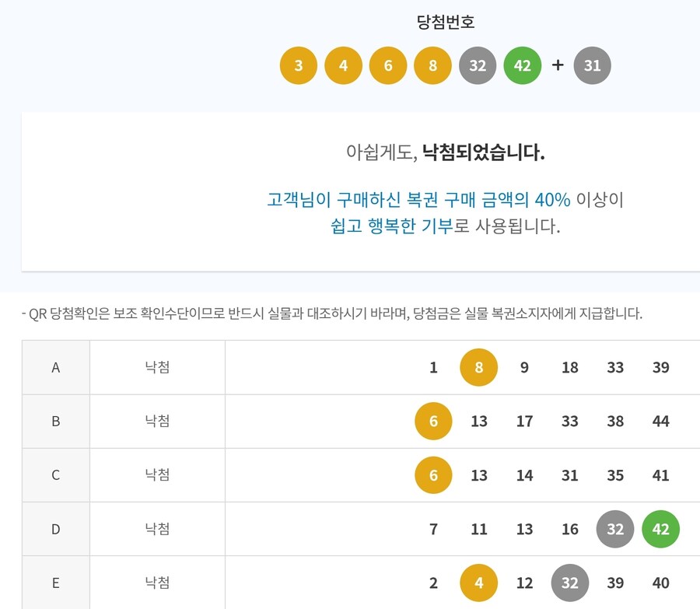Screen dimensions: 700x609
Task: Click the matched ball 6 in row C
Action: (433, 474)
